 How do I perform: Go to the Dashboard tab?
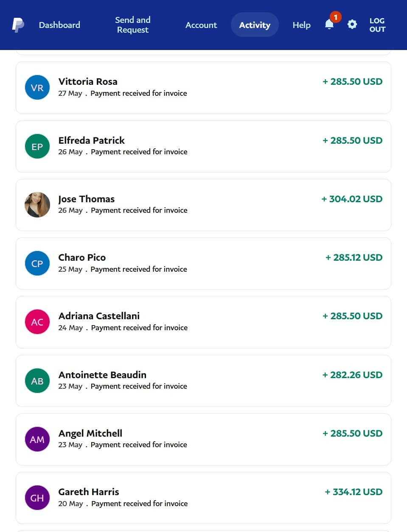point(59,25)
